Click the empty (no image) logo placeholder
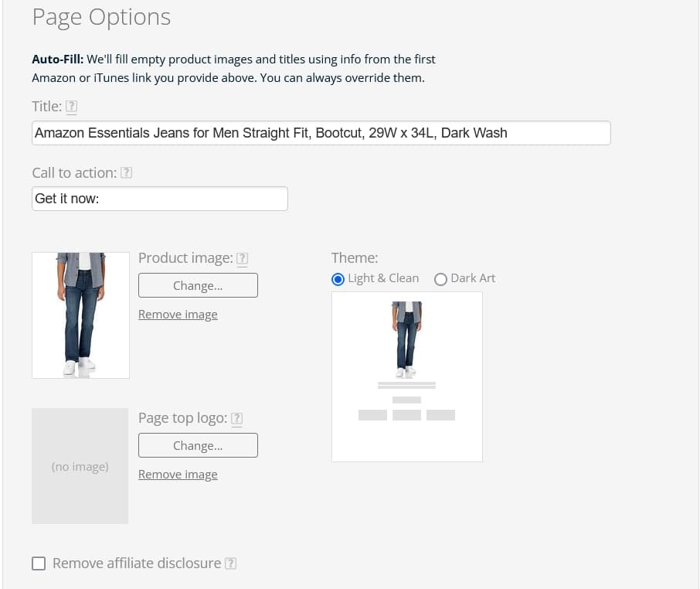Viewport: 700px width, 589px height. [x=80, y=466]
